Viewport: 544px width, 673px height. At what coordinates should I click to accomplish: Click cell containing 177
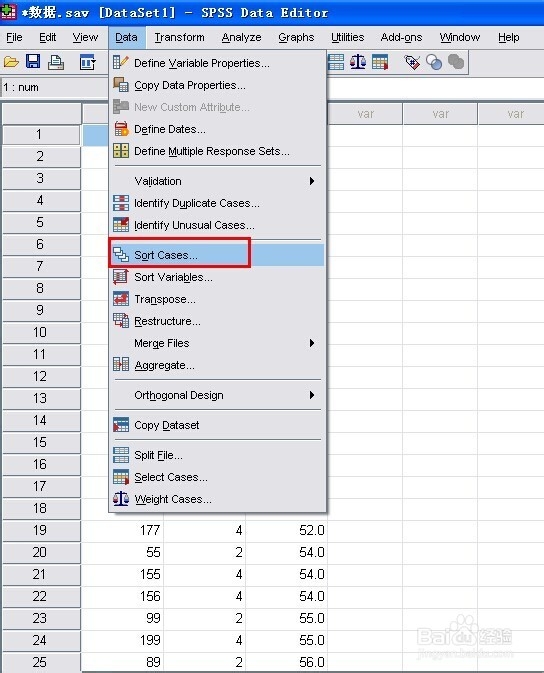click(123, 531)
